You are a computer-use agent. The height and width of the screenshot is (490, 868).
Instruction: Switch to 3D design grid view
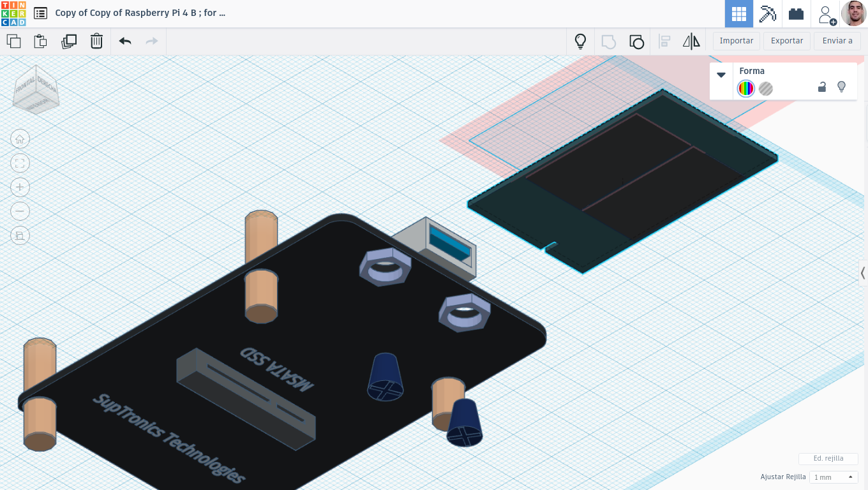(x=739, y=13)
